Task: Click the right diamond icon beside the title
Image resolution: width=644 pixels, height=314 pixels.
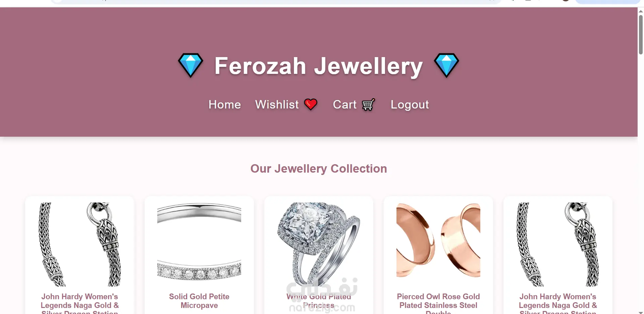Action: pos(446,65)
